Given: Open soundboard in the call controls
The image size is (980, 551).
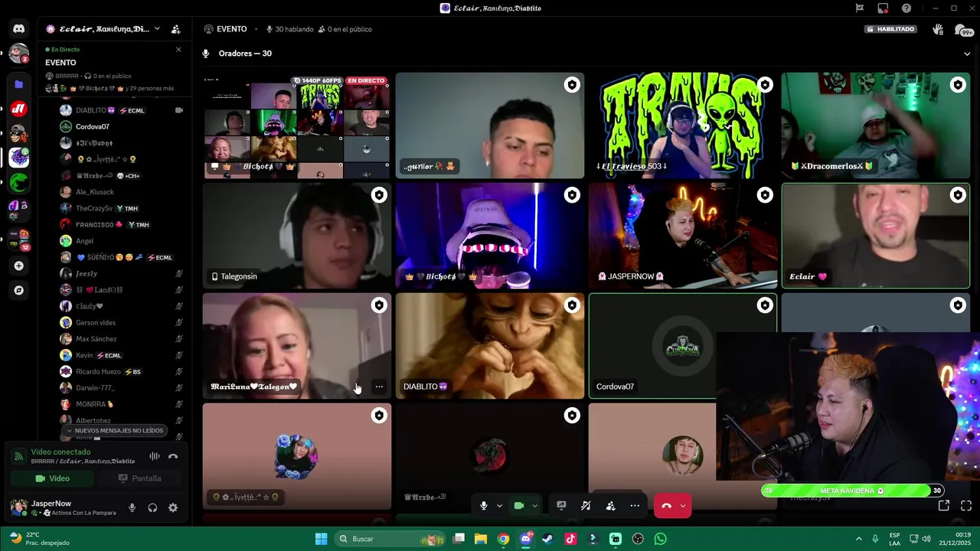Looking at the screenshot, I should (586, 506).
